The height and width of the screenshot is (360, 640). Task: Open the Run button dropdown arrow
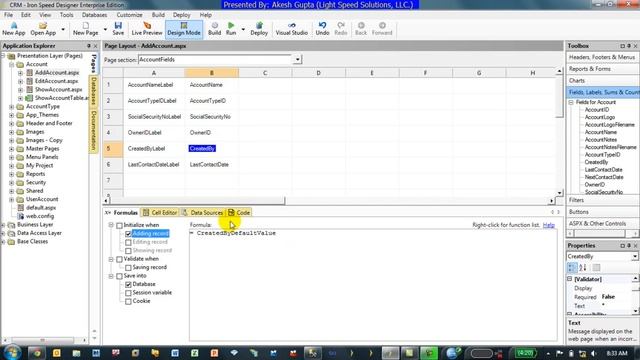tap(243, 29)
